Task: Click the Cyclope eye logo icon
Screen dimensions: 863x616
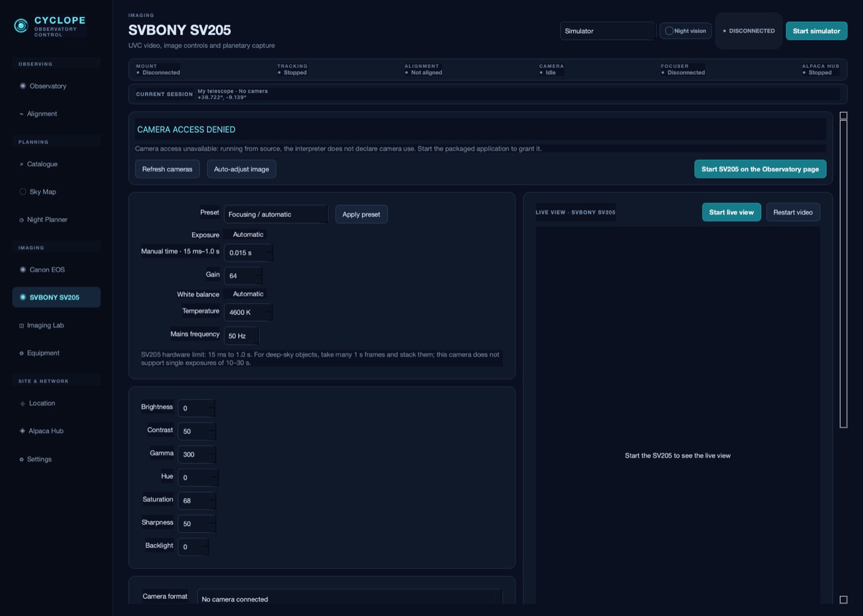Action: pyautogui.click(x=21, y=25)
